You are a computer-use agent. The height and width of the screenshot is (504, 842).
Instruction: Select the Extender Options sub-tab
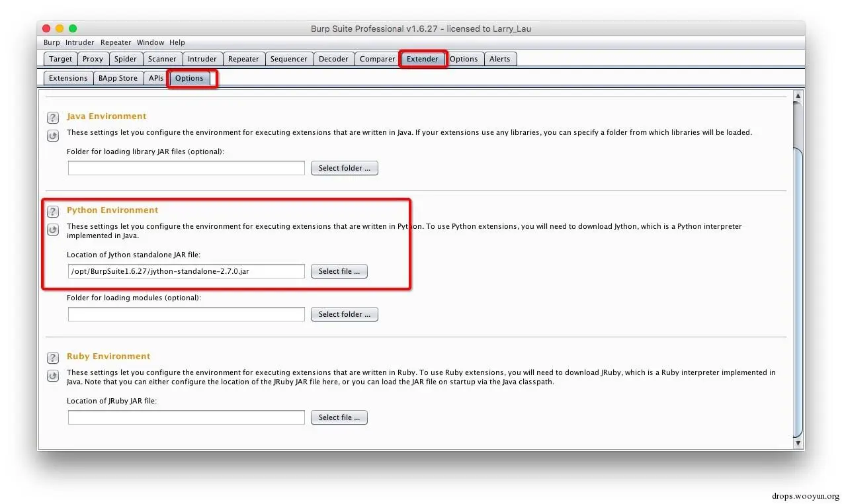pyautogui.click(x=189, y=78)
